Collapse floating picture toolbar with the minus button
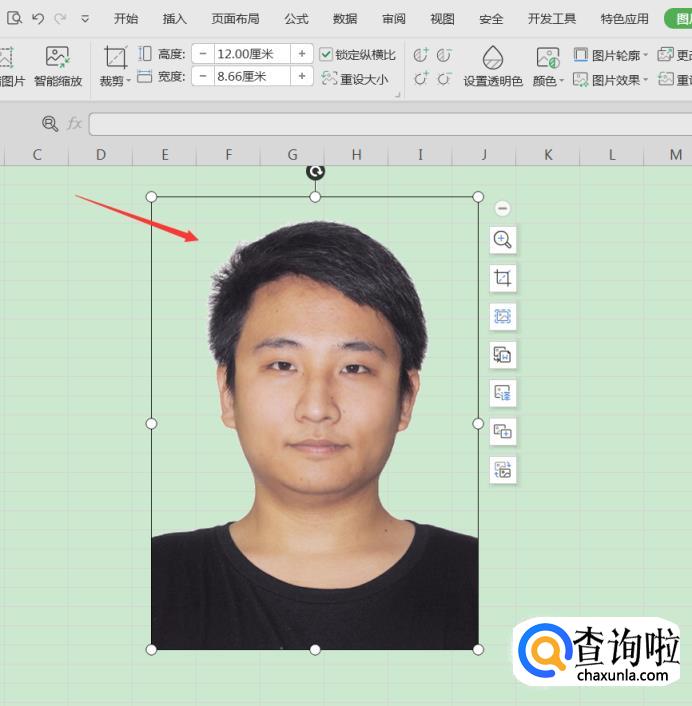 pyautogui.click(x=502, y=208)
